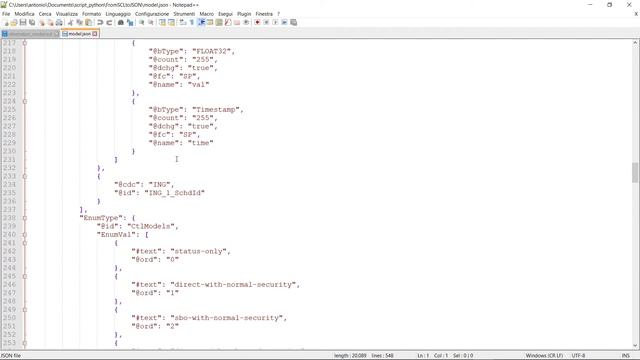The height and width of the screenshot is (360, 640).
Task: Toggle INS insert mode in status bar
Action: (625, 356)
